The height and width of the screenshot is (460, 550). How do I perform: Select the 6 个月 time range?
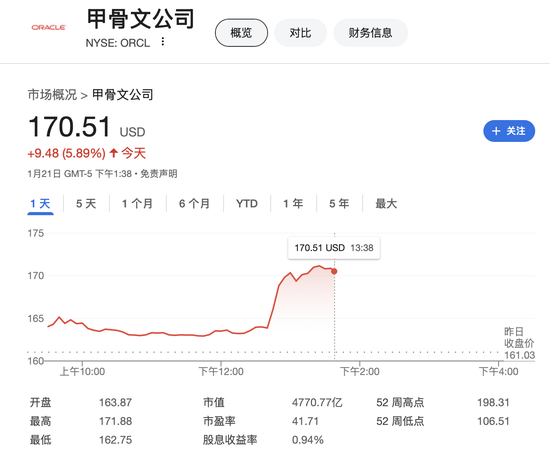click(194, 204)
